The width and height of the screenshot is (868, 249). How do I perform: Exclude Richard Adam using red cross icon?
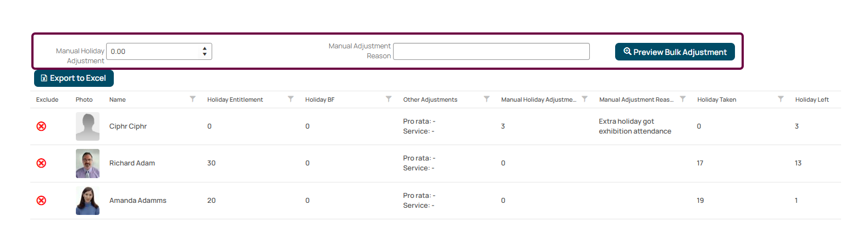(x=41, y=163)
